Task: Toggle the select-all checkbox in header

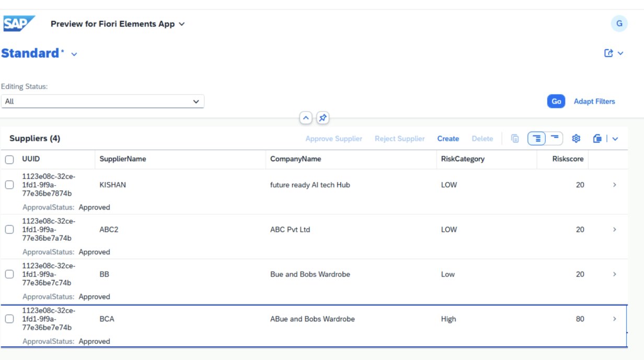Action: [x=9, y=159]
